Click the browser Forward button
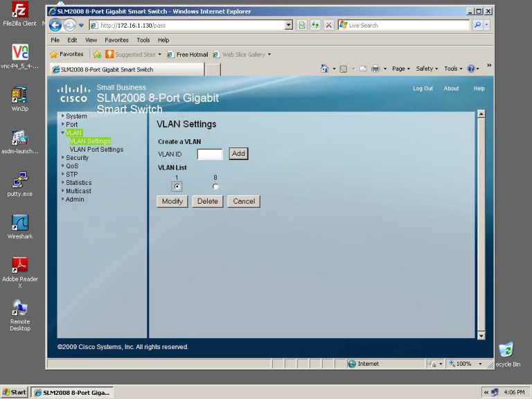This screenshot has height=399, width=532. 70,25
